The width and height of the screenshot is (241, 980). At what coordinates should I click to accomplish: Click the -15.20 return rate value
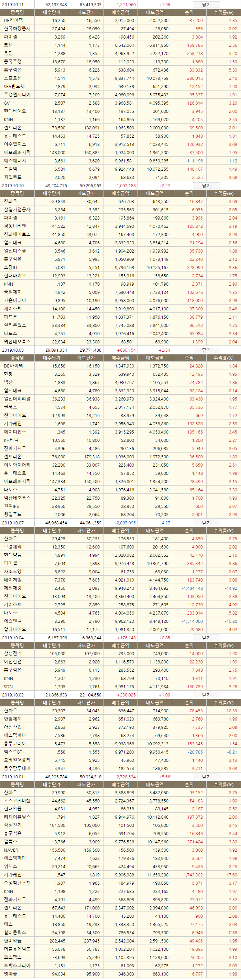[x=231, y=621]
